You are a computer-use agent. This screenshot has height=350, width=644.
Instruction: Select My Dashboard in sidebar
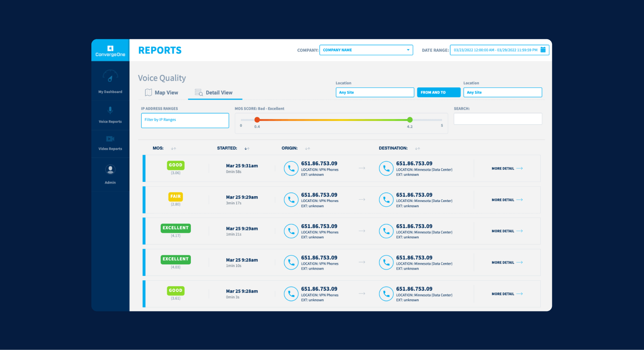point(110,82)
